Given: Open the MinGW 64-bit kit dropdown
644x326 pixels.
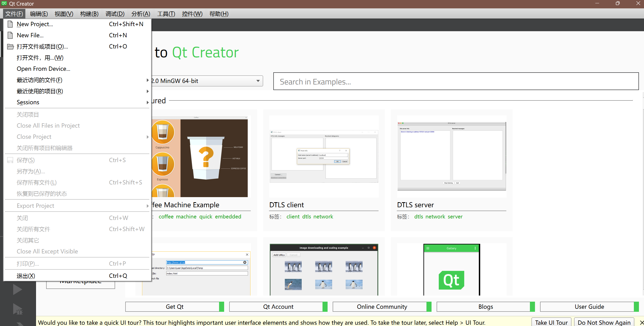Looking at the screenshot, I should (x=258, y=81).
